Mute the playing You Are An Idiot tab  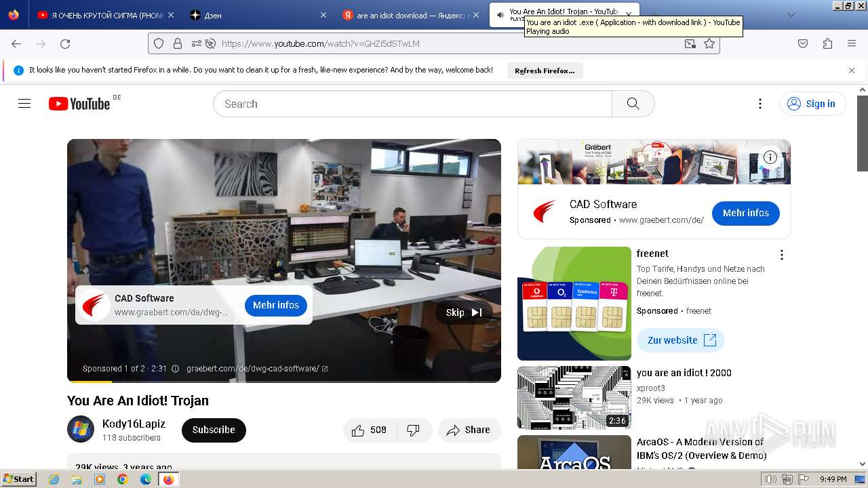500,15
